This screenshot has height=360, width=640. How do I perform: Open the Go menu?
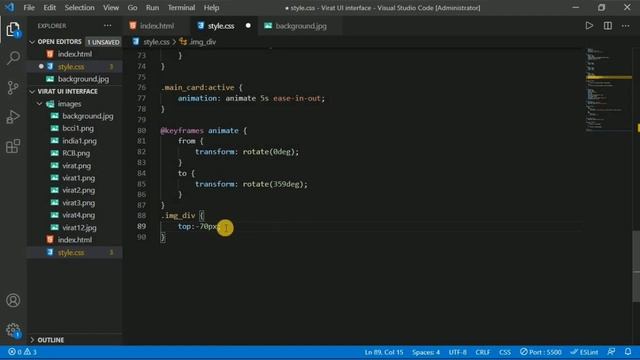132,7
